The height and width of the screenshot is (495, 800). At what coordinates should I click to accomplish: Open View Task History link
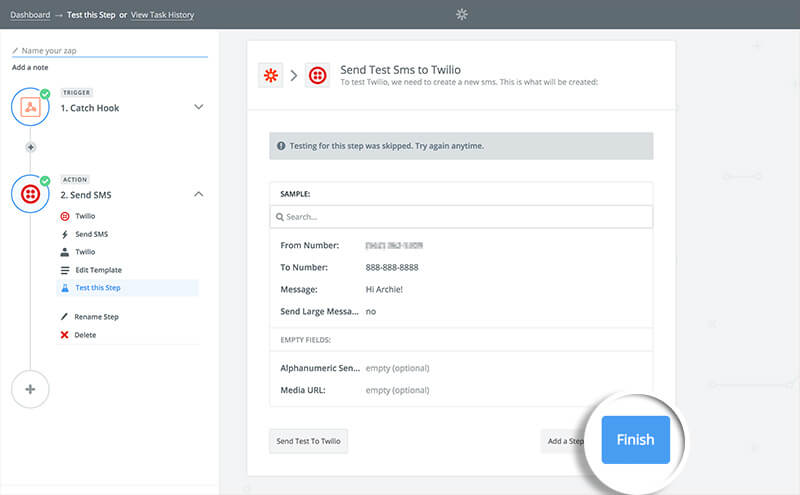[162, 15]
